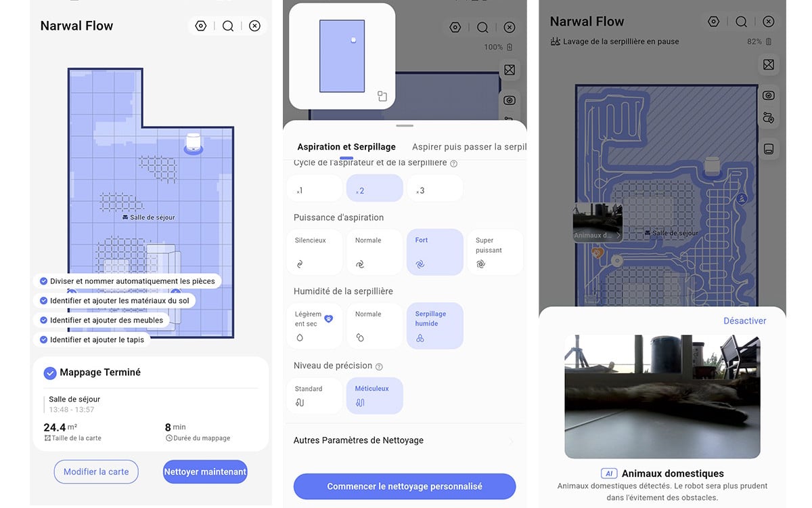This screenshot has height=508, width=812.
Task: Tap route location icon on right side bar
Action: [x=769, y=118]
